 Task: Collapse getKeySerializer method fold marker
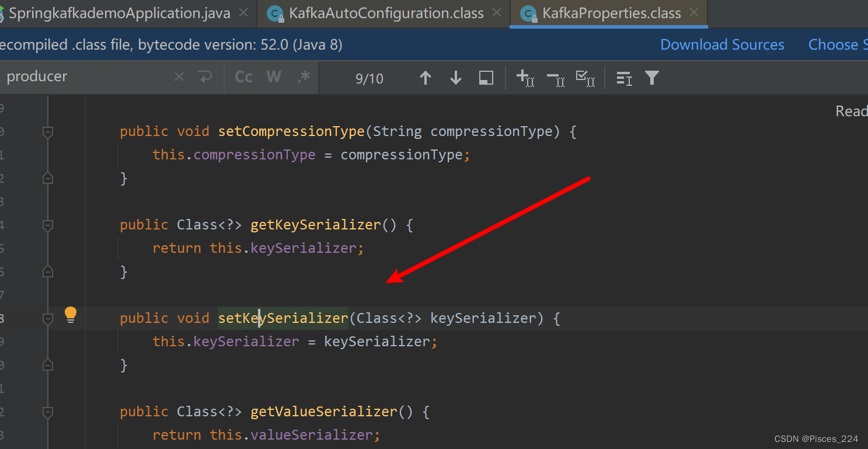point(48,225)
